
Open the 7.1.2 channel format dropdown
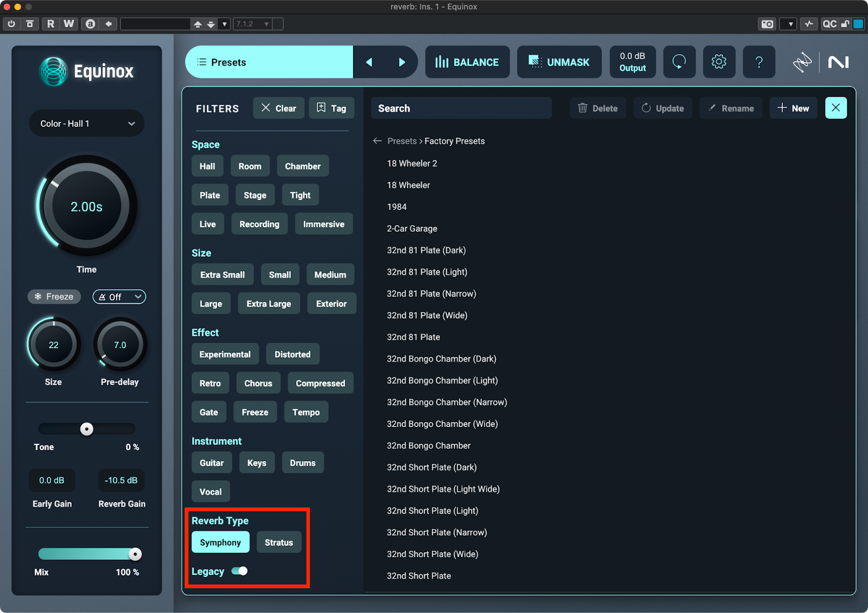tap(252, 24)
